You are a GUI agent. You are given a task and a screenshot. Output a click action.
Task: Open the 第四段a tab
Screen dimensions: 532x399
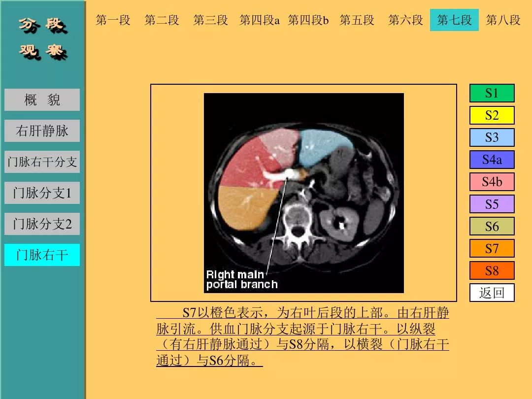coord(259,20)
